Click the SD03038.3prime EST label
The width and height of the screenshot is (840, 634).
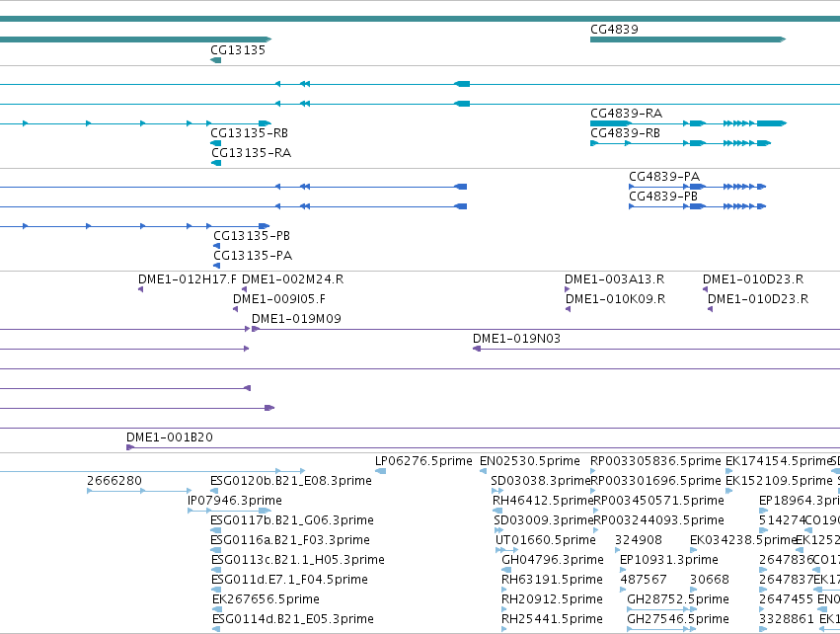coord(541,481)
